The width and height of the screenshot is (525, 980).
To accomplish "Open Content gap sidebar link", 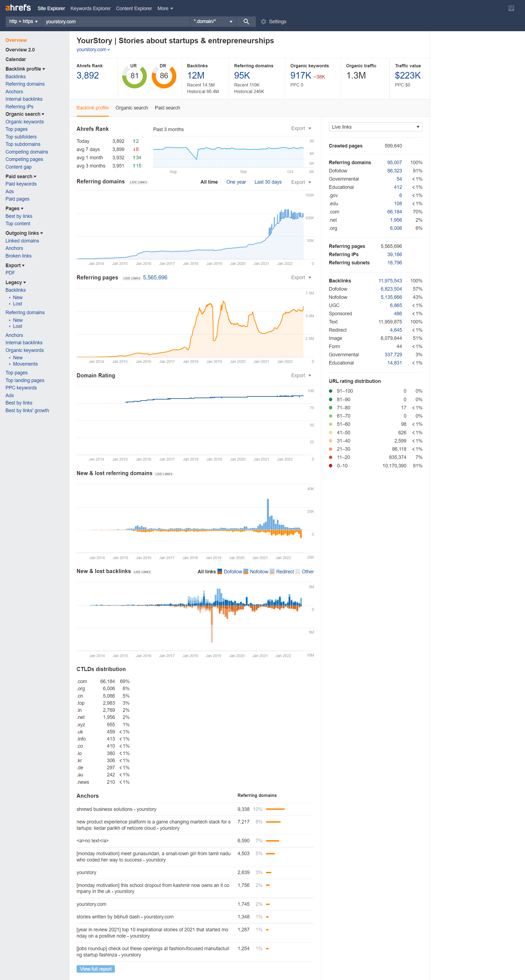I will coord(19,167).
